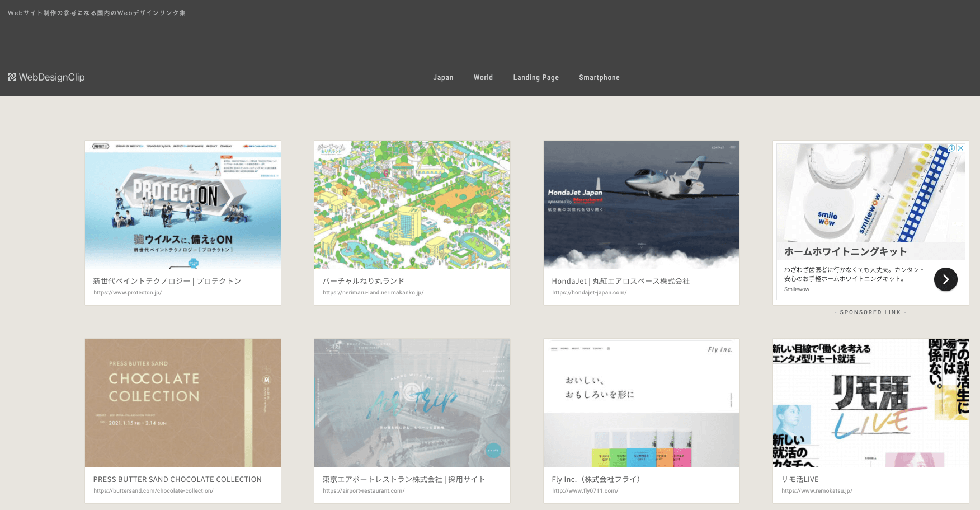Open the Chocolate Collection thumbnail

click(183, 403)
